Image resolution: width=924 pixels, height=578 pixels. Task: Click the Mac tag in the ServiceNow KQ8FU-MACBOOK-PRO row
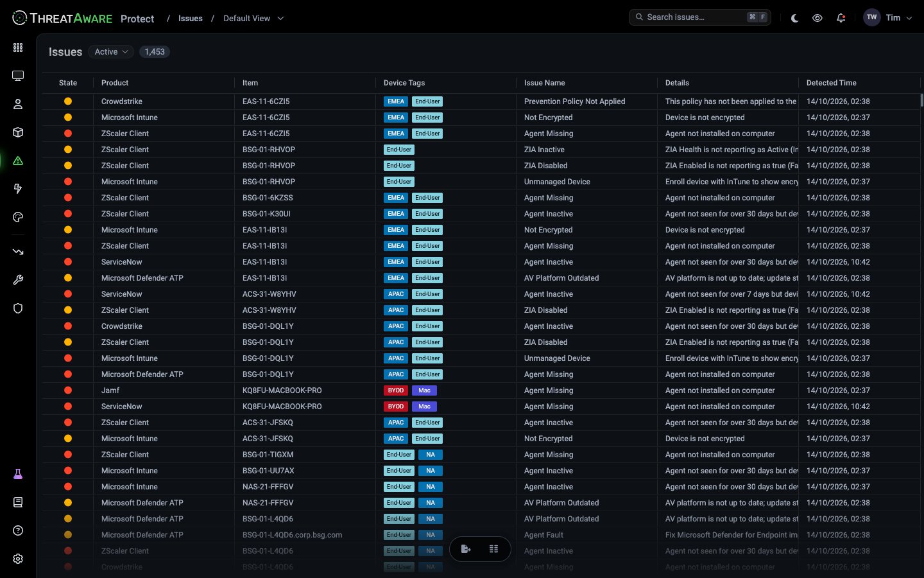coord(425,407)
